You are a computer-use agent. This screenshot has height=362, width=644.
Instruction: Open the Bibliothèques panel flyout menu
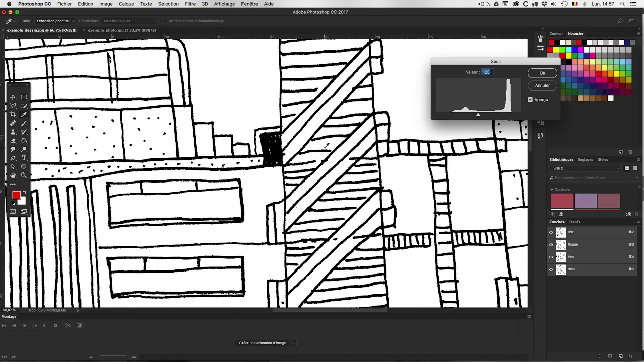638,160
